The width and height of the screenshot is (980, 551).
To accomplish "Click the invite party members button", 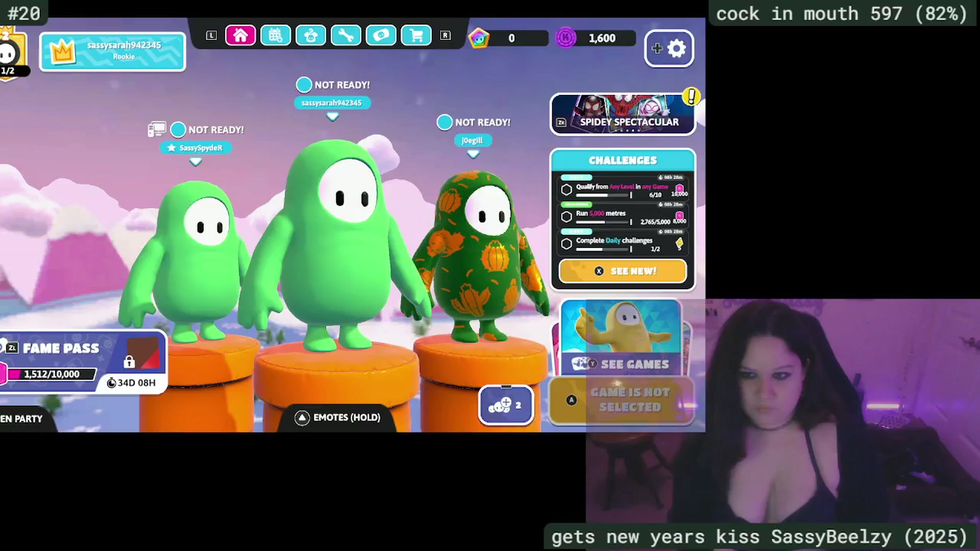I will [x=506, y=405].
